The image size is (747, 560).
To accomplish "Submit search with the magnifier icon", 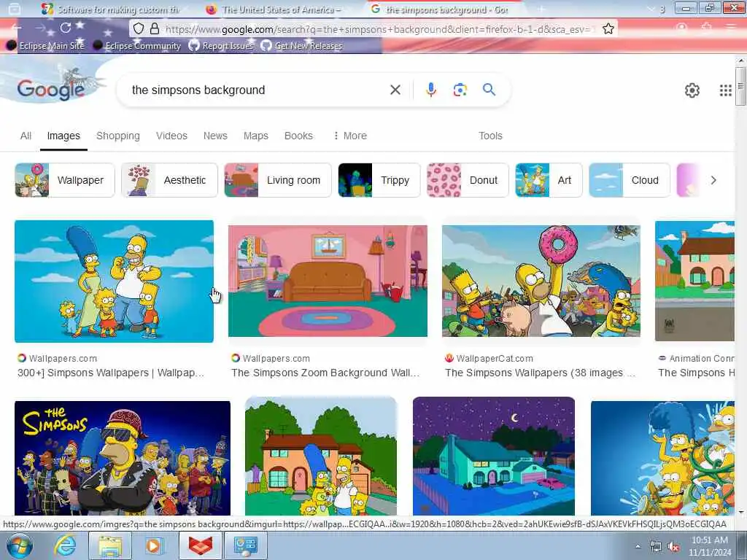I will pos(489,89).
